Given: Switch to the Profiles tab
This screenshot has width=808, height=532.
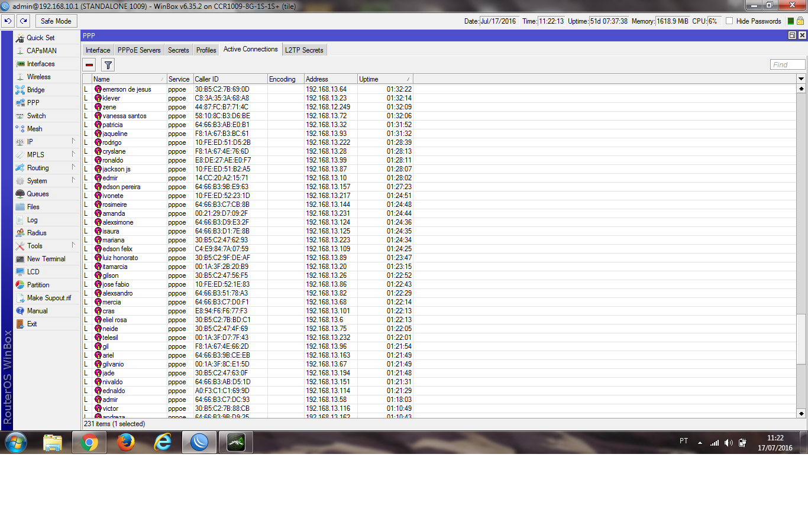Looking at the screenshot, I should pos(206,50).
